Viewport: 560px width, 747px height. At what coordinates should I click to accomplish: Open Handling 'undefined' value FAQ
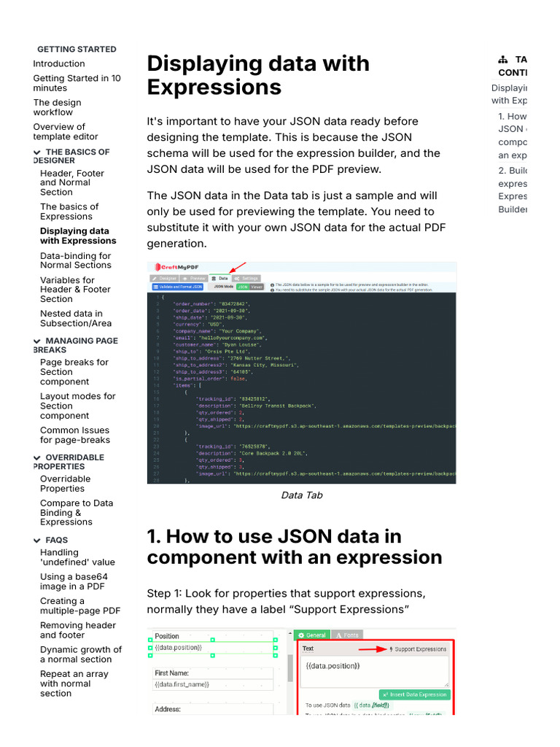[77, 557]
